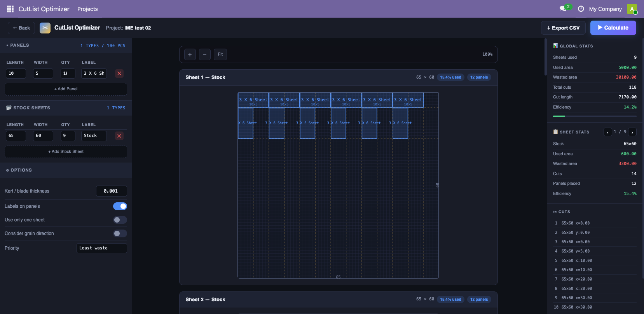Edit panel quantity field
644x314 pixels.
[x=68, y=74]
